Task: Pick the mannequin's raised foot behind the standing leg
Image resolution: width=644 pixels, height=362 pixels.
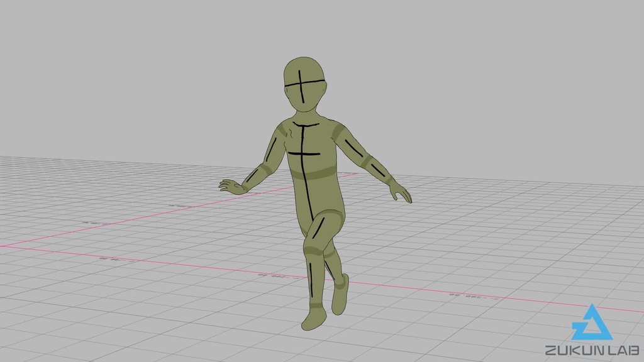Action: tap(340, 294)
